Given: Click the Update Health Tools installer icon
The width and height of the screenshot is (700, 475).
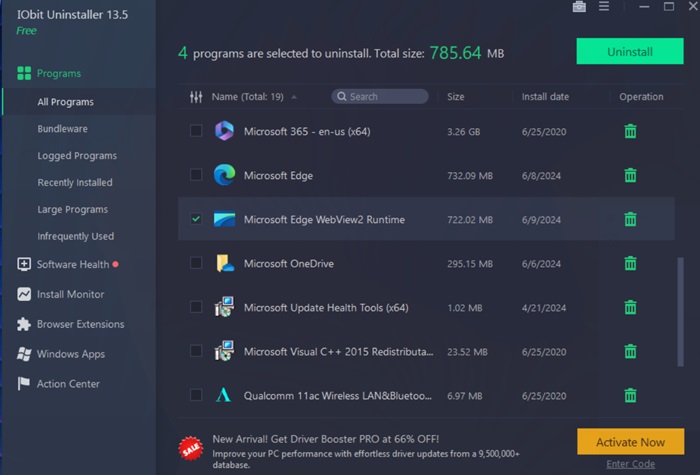Looking at the screenshot, I should [224, 307].
